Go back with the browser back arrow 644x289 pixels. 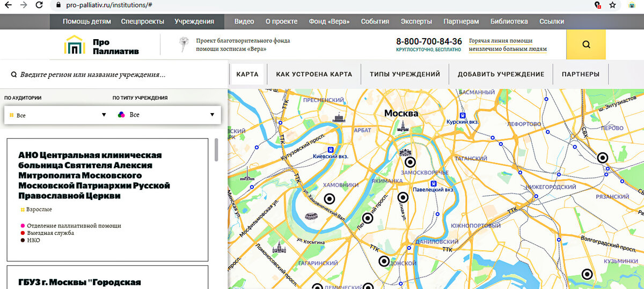[x=8, y=5]
